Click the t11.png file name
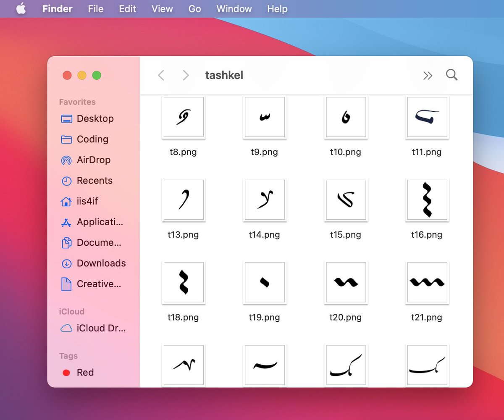The width and height of the screenshot is (504, 420). click(427, 152)
